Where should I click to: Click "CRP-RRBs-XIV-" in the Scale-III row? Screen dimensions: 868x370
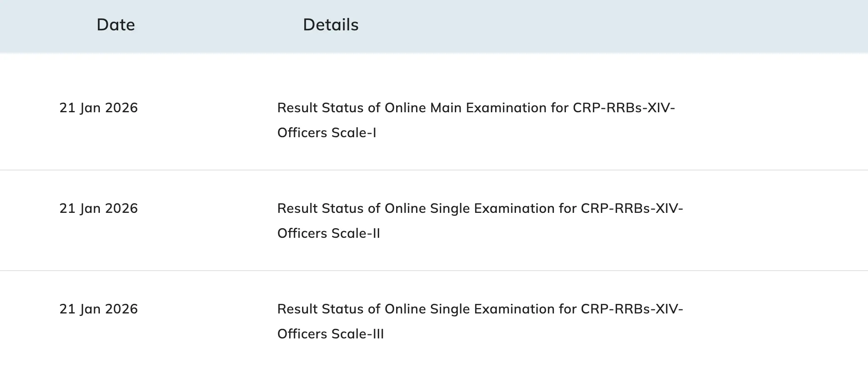pos(632,309)
